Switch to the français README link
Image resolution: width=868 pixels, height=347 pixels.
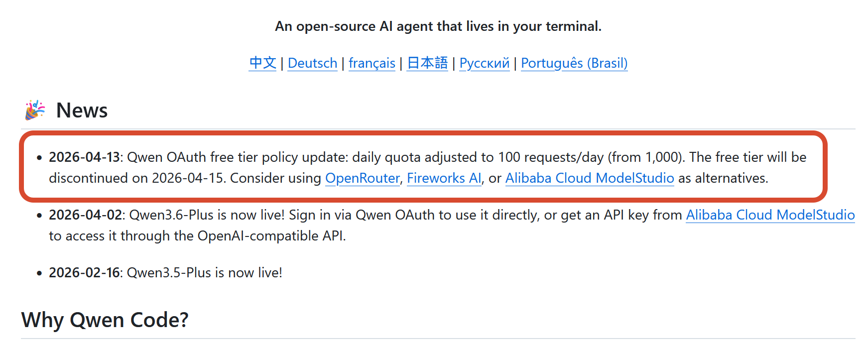[372, 63]
